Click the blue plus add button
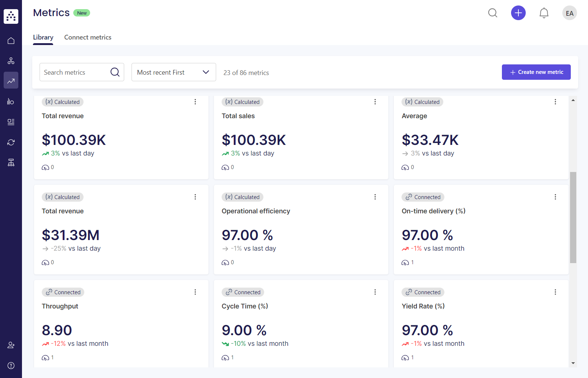Image resolution: width=588 pixels, height=378 pixels. point(518,13)
